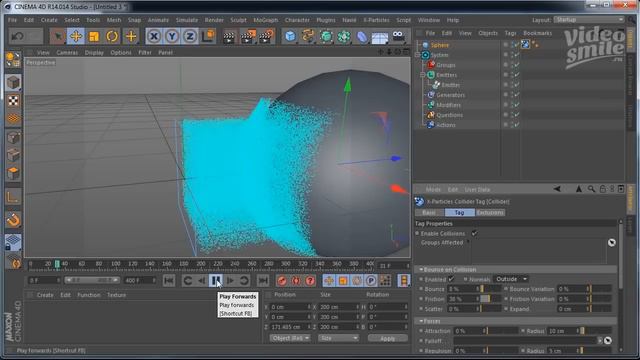
Task: Collapse the System tree node
Action: (x=417, y=55)
